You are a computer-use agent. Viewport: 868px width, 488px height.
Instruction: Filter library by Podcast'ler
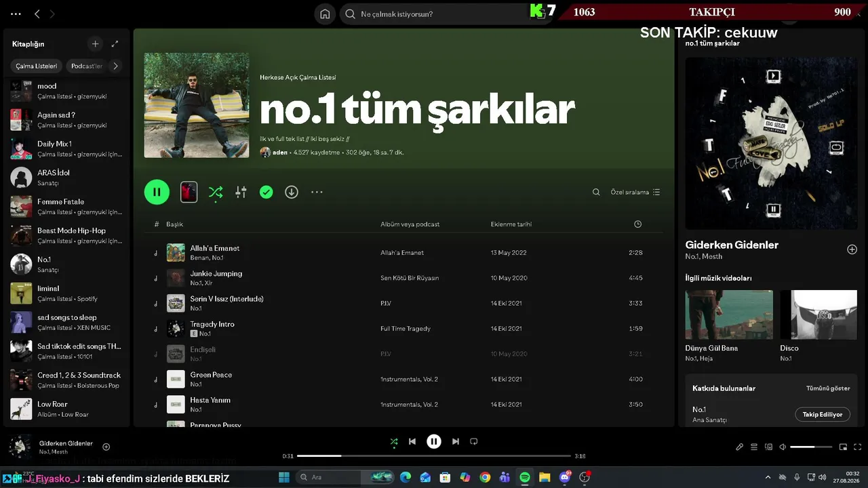pyautogui.click(x=87, y=66)
